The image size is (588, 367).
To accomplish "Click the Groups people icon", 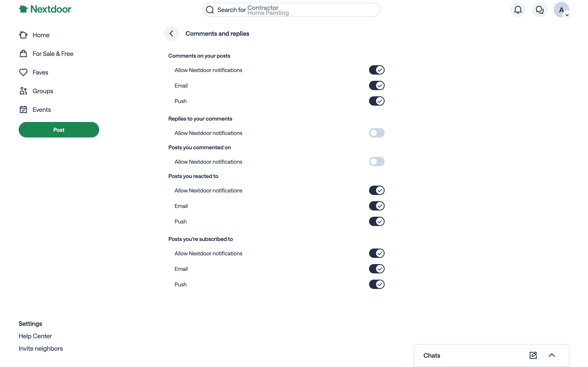I will 23,91.
